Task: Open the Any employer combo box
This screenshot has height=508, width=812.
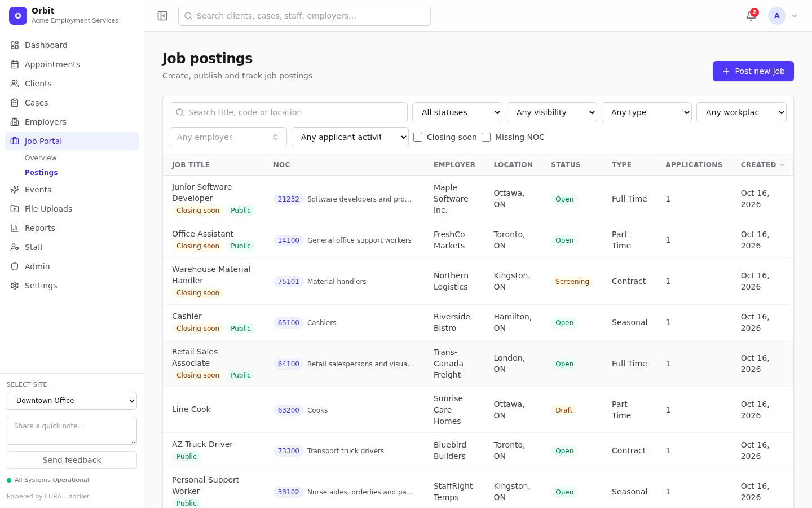Action: tap(228, 137)
